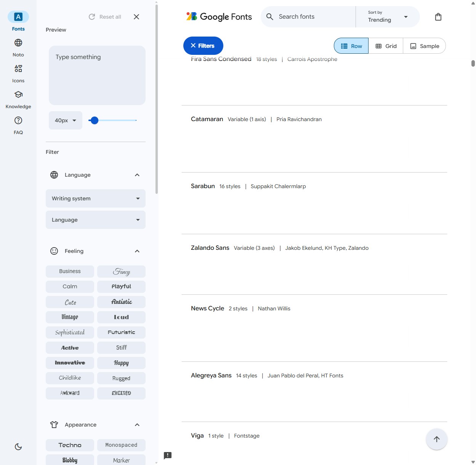Toggle the Cute feeling chip
Image resolution: width=476 pixels, height=465 pixels.
[x=70, y=302]
